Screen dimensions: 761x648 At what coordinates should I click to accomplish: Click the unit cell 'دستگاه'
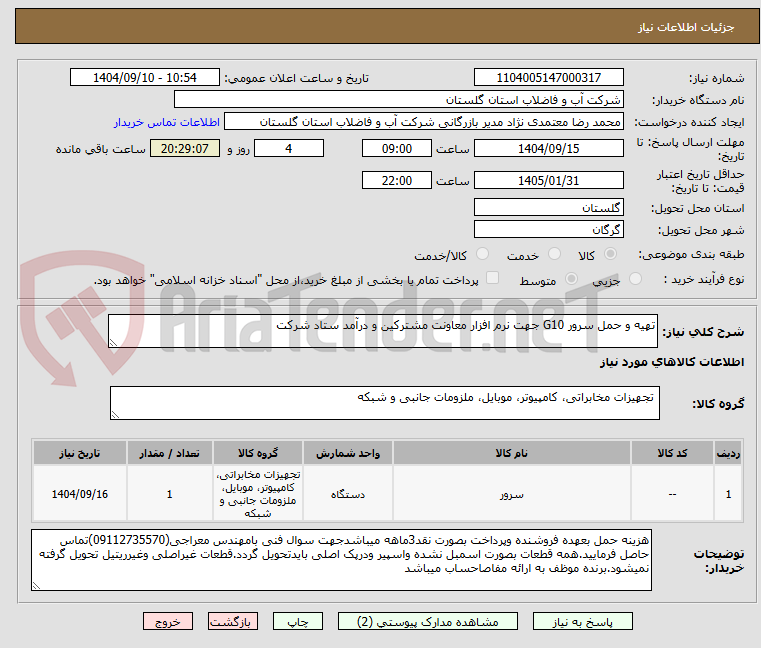[x=348, y=495]
